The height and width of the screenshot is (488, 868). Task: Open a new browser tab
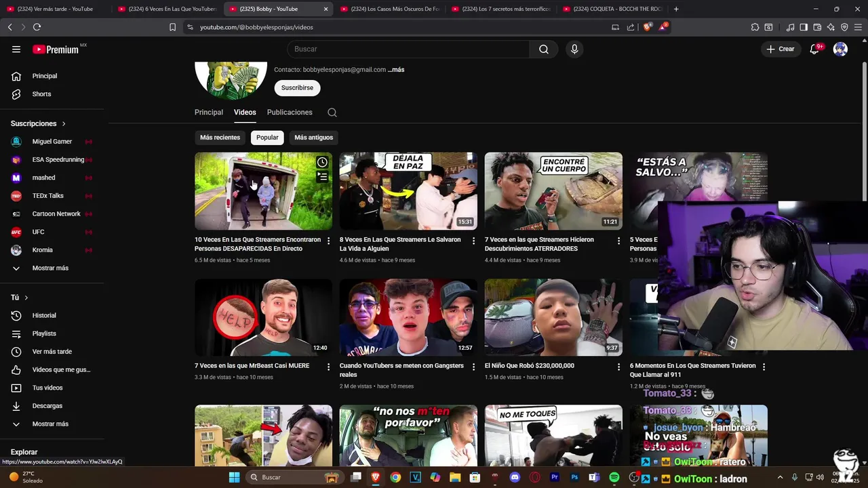tap(676, 9)
